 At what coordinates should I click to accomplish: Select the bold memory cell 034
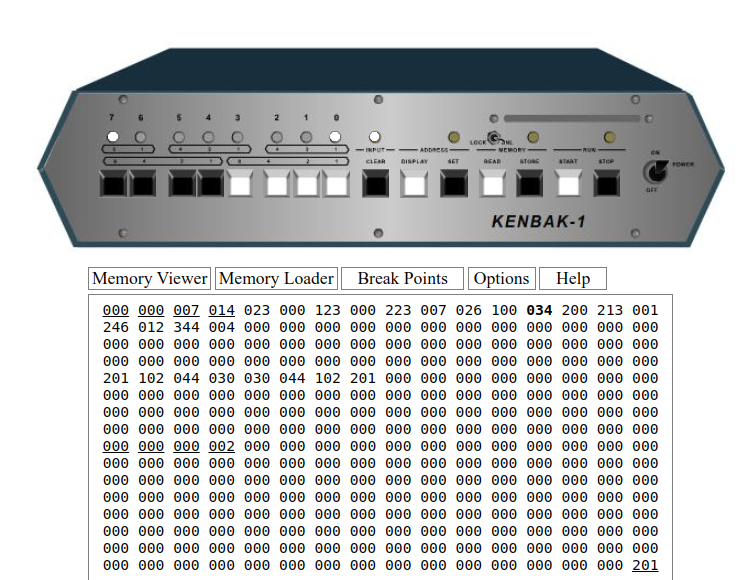[x=540, y=310]
